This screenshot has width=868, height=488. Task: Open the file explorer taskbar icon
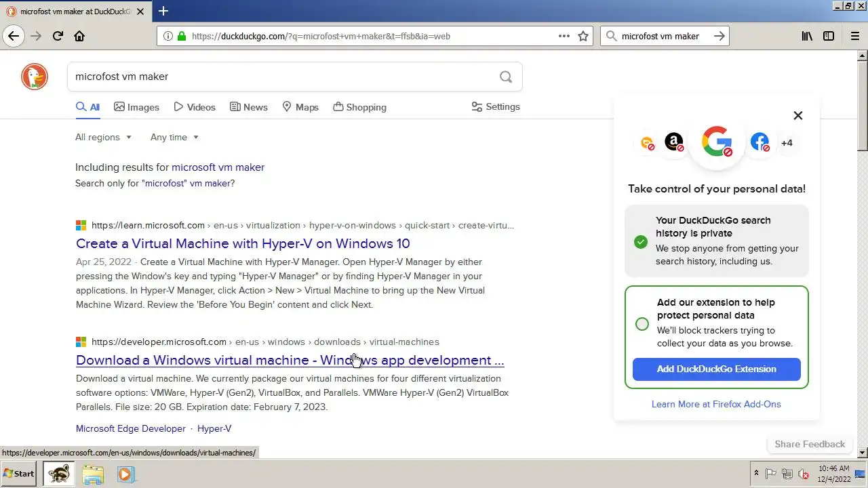point(93,474)
